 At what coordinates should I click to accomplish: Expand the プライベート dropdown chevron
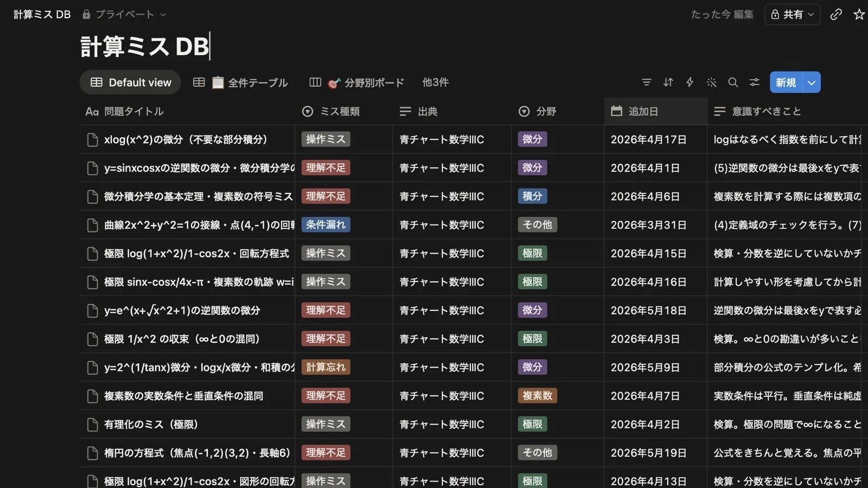pos(163,15)
